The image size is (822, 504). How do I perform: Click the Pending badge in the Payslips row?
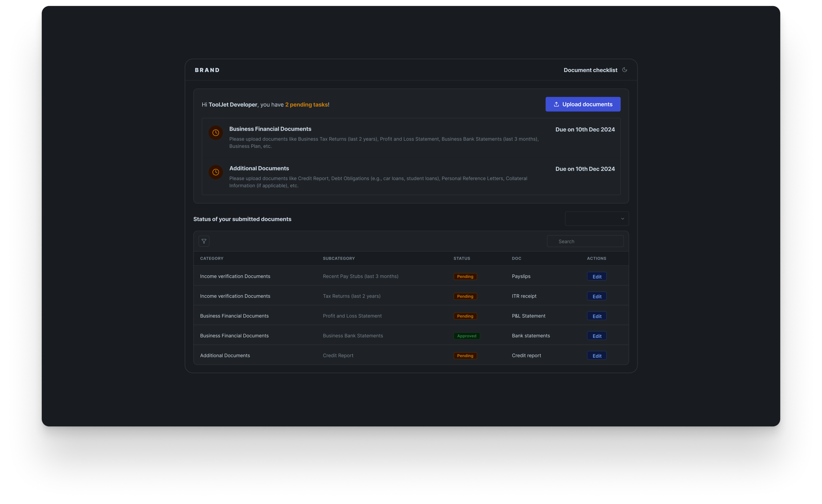pos(465,277)
